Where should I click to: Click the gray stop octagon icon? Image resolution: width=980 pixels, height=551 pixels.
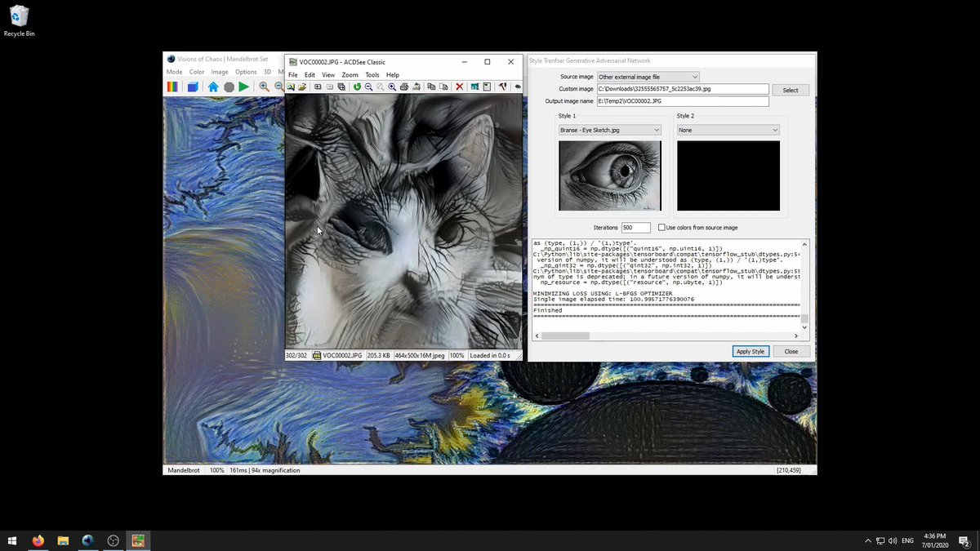coord(229,87)
